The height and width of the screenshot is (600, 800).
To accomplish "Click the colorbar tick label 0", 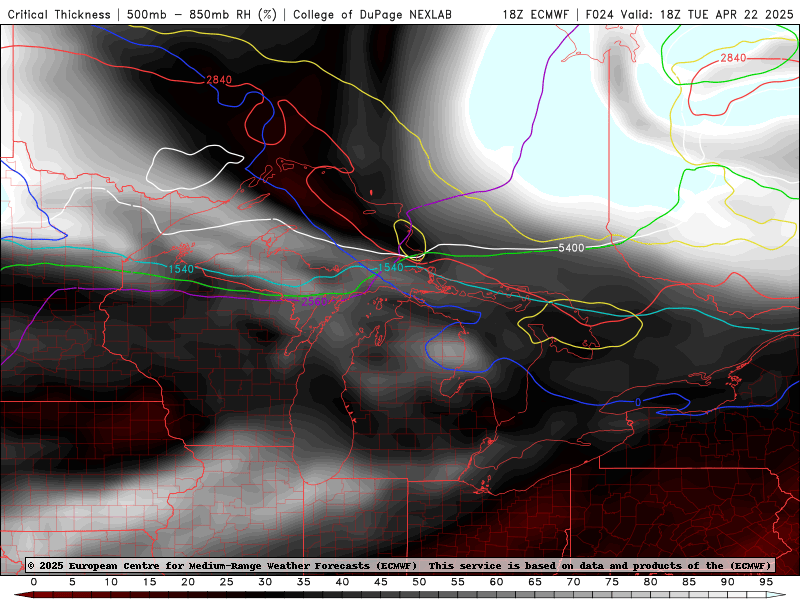I will (34, 582).
